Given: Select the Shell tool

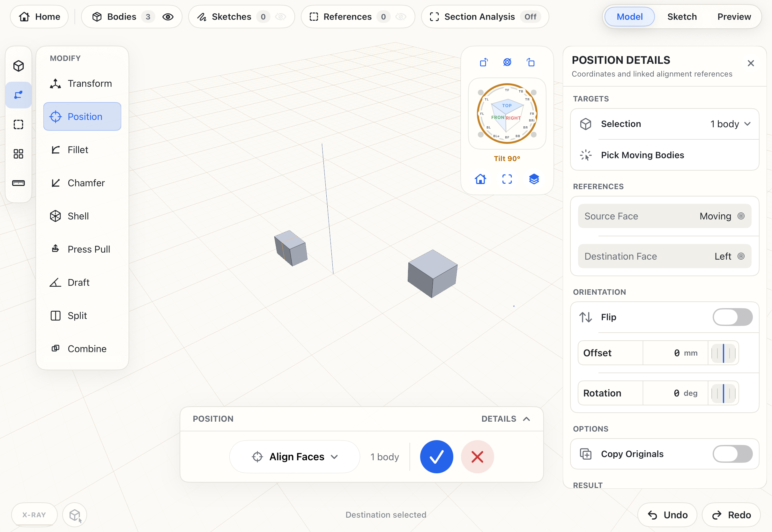Looking at the screenshot, I should (82, 216).
